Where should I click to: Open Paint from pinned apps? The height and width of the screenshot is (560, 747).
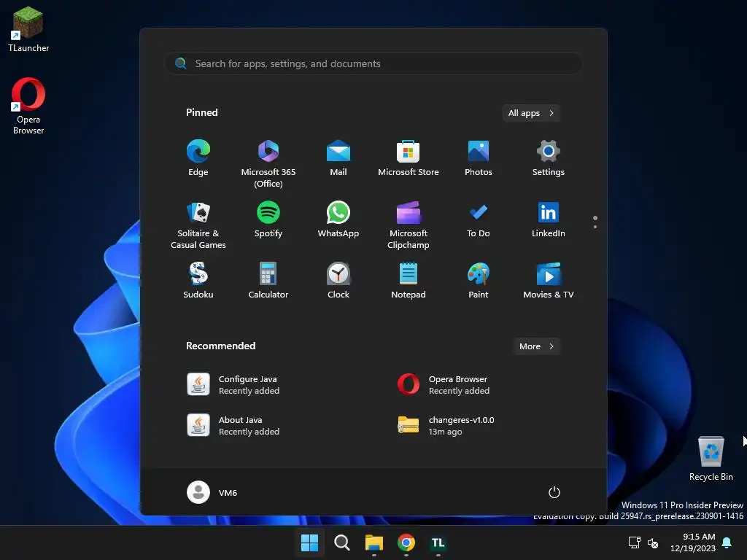click(x=479, y=281)
